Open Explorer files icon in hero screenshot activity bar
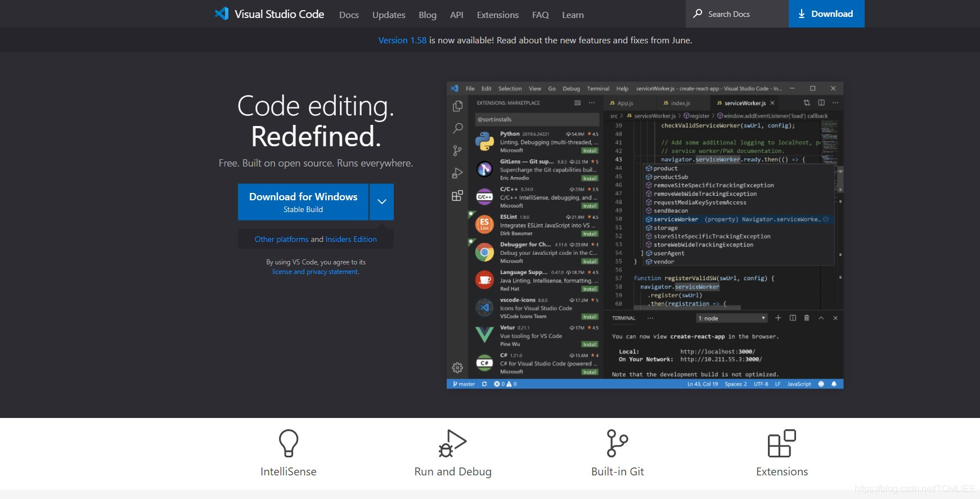 tap(458, 106)
